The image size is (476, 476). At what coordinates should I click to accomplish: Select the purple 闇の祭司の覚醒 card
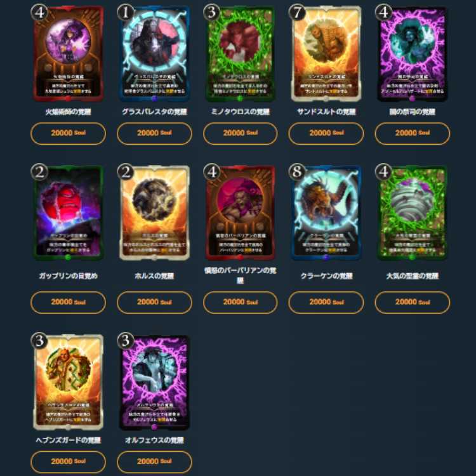413,54
